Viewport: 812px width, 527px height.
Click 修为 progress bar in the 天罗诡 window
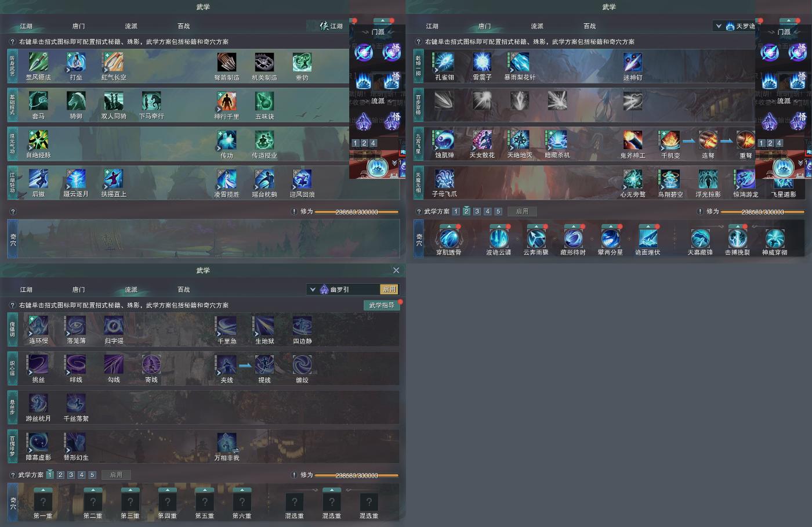coord(763,212)
